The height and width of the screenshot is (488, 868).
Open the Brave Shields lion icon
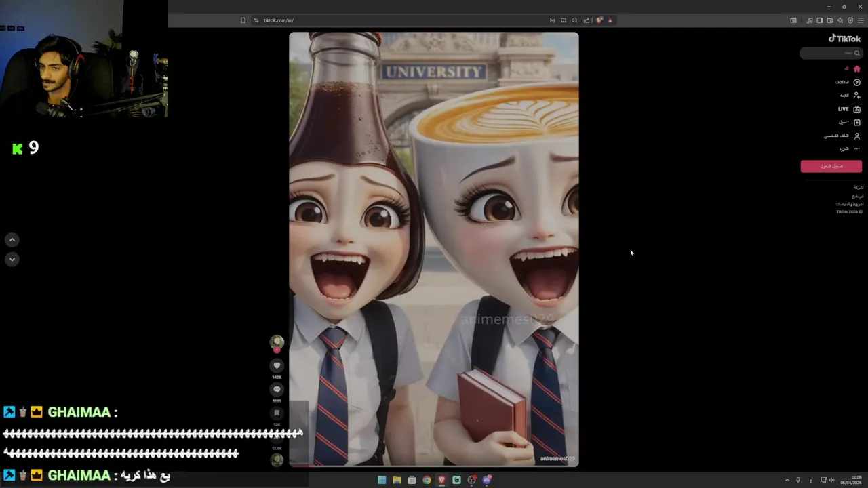coord(599,20)
